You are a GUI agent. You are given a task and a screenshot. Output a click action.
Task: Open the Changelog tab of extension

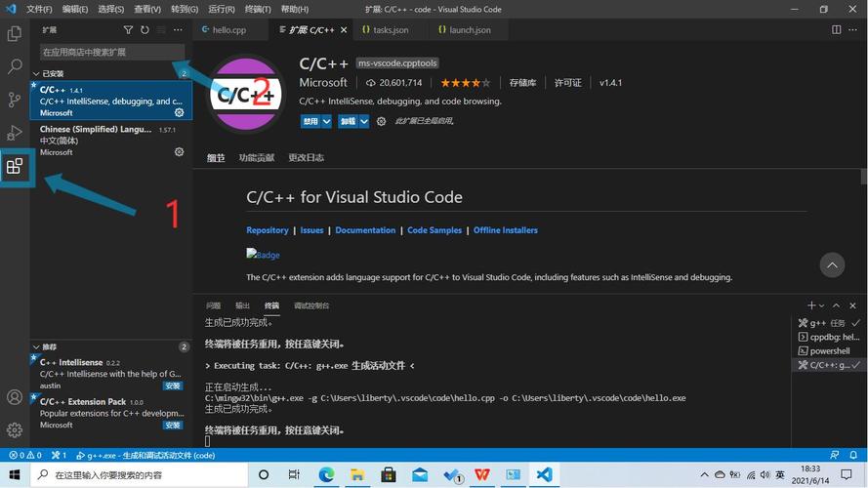(x=307, y=158)
